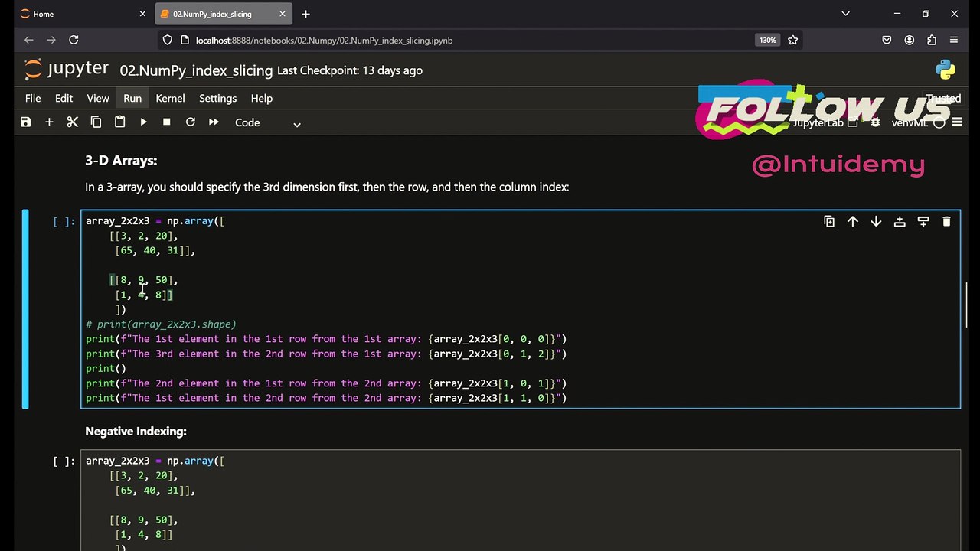Restart the kernel and run all cells
The image size is (980, 551).
point(214,122)
